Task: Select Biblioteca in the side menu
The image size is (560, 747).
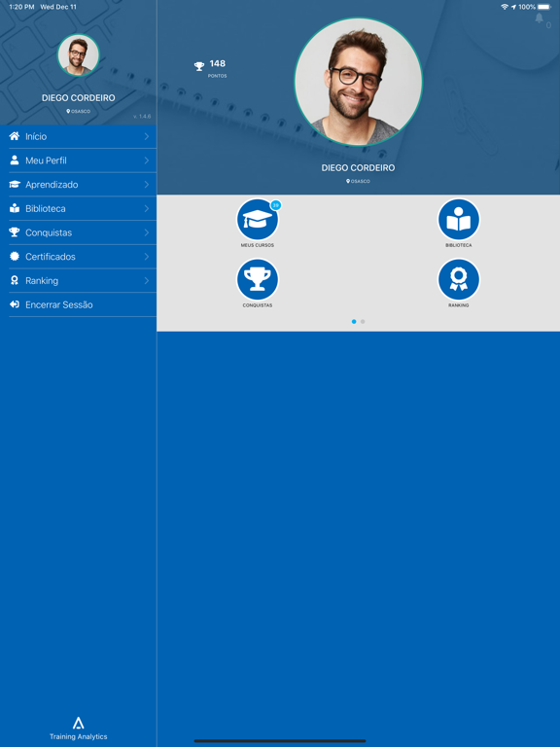Action: (x=78, y=208)
